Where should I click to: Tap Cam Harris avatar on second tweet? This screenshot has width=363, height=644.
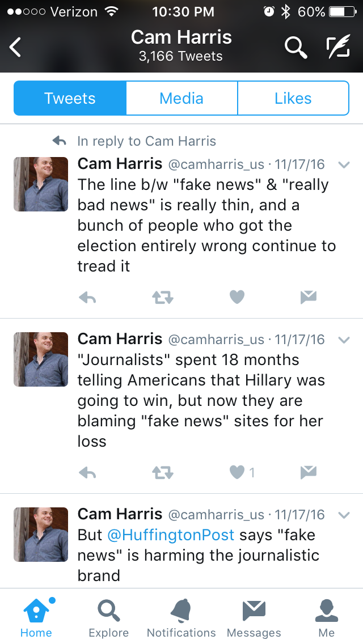(x=41, y=359)
